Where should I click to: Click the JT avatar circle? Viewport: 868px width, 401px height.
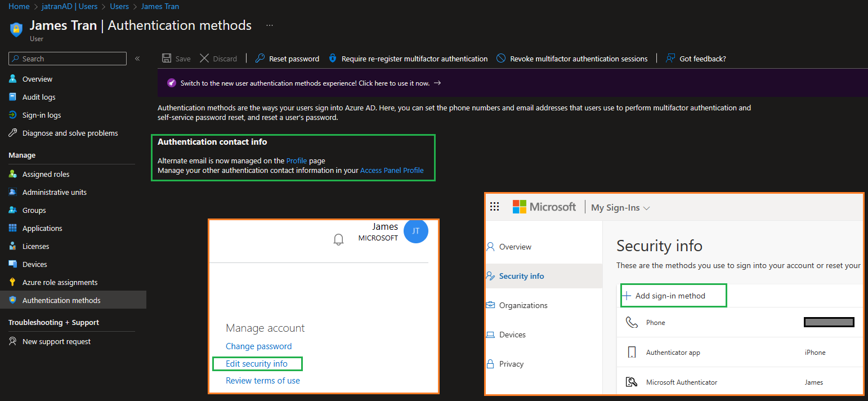click(x=416, y=231)
